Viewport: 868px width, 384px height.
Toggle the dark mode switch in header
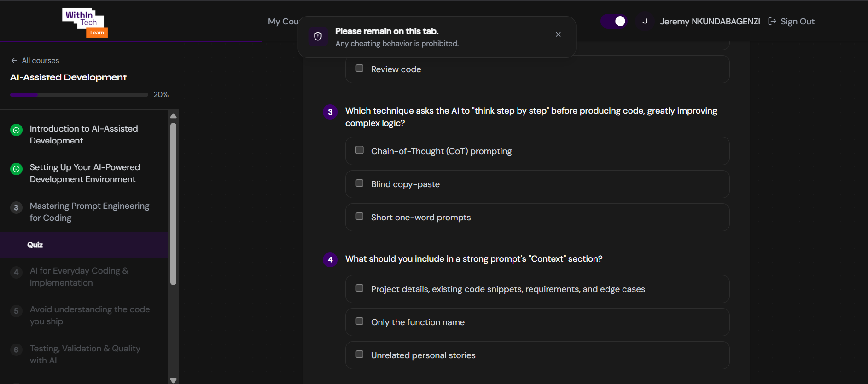point(614,21)
